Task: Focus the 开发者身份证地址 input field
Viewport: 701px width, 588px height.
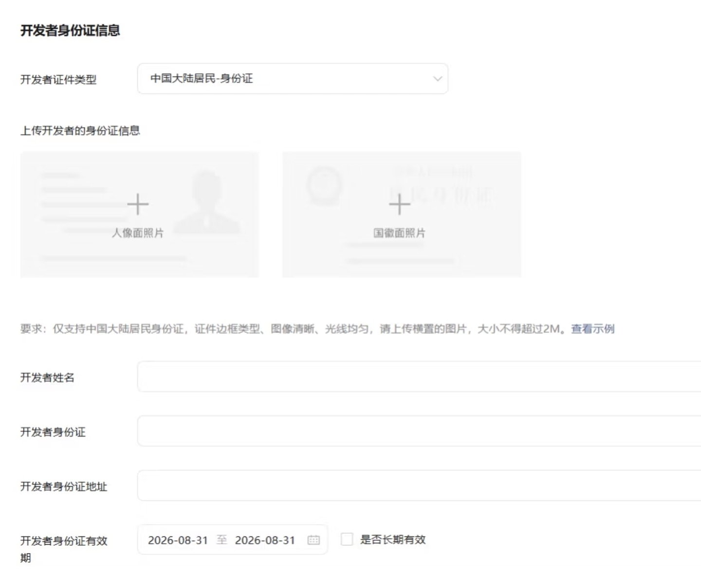Action: 419,485
